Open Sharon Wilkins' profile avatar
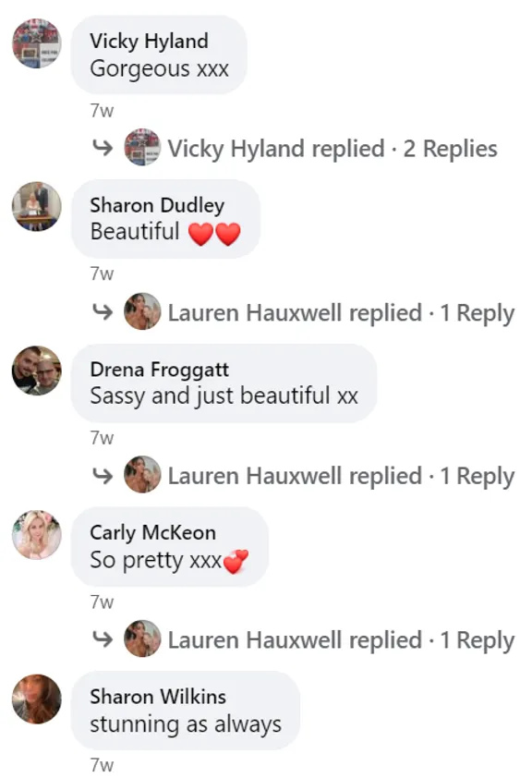 coord(37,699)
